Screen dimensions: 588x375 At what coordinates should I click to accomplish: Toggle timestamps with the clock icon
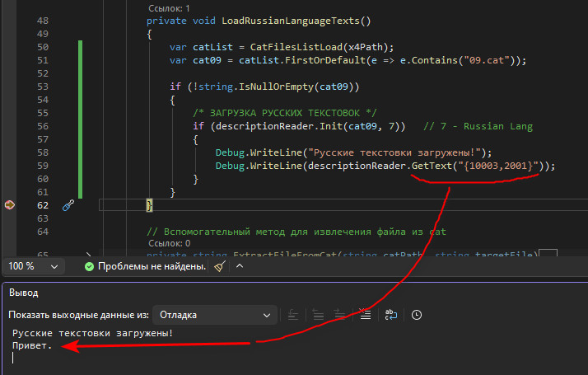(x=417, y=315)
